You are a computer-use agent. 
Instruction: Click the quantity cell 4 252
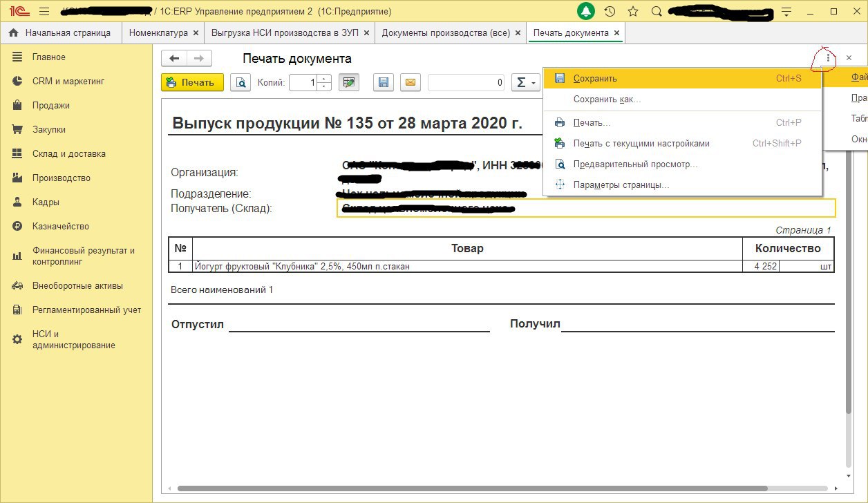coord(761,266)
